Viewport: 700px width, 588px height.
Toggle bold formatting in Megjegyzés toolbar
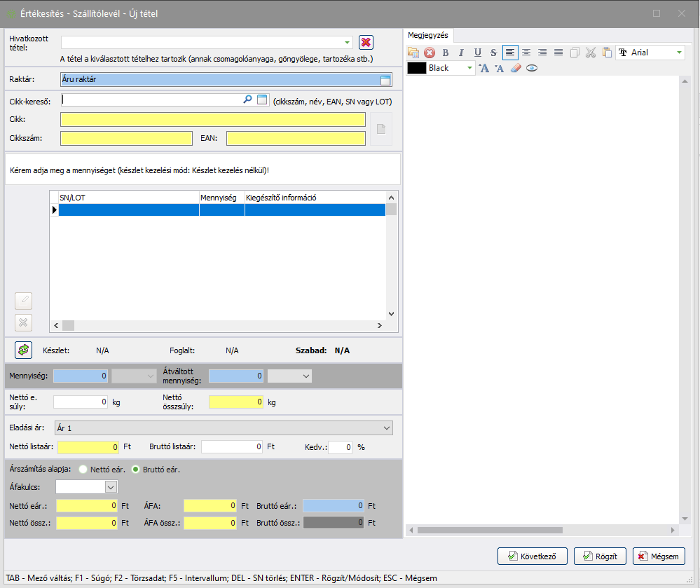445,53
